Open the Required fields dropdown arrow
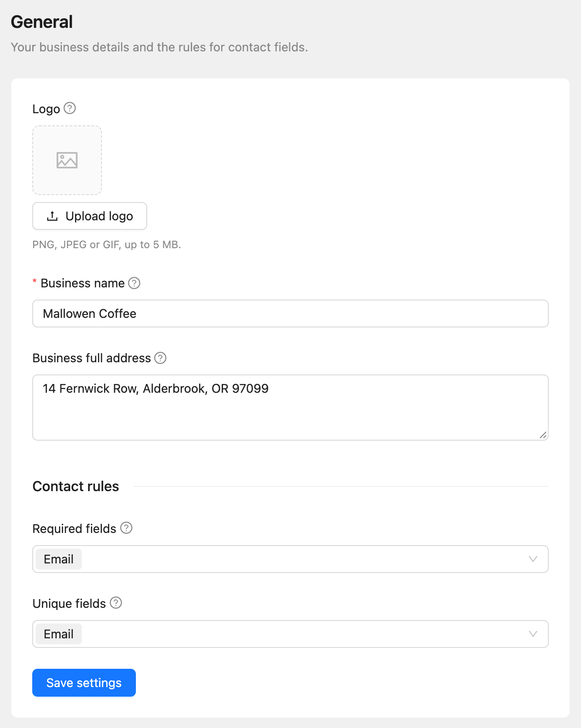The image size is (581, 728). (533, 559)
